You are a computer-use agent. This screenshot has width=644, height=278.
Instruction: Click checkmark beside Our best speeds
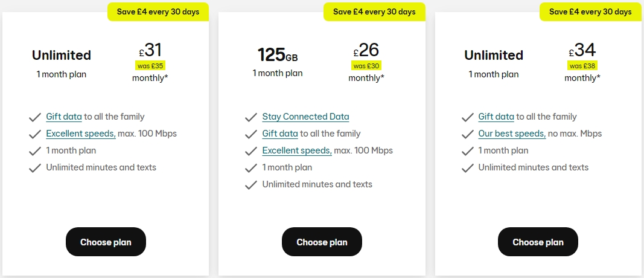tap(467, 135)
